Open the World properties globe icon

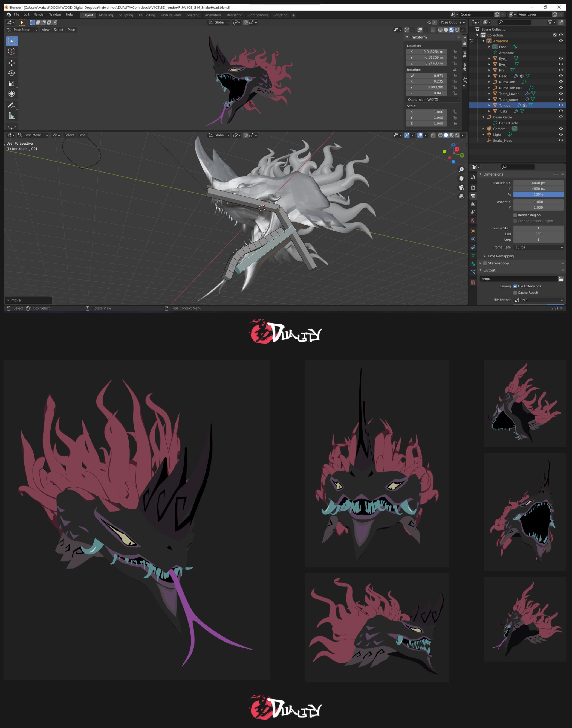(473, 220)
